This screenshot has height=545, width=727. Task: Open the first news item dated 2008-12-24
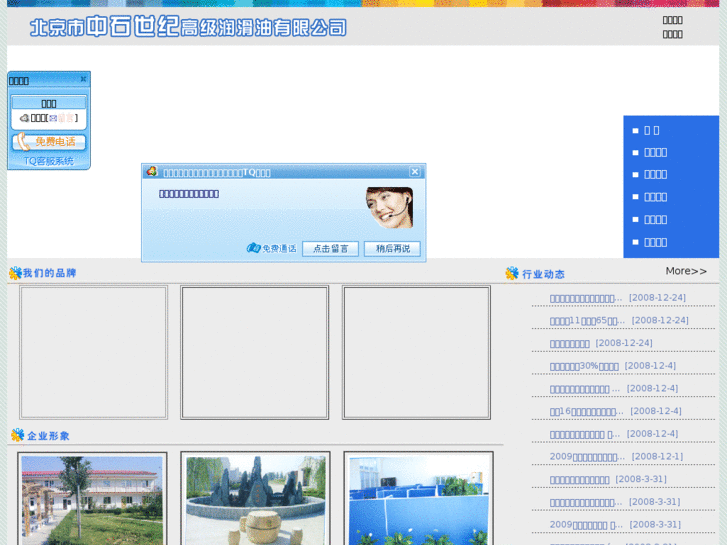(586, 298)
